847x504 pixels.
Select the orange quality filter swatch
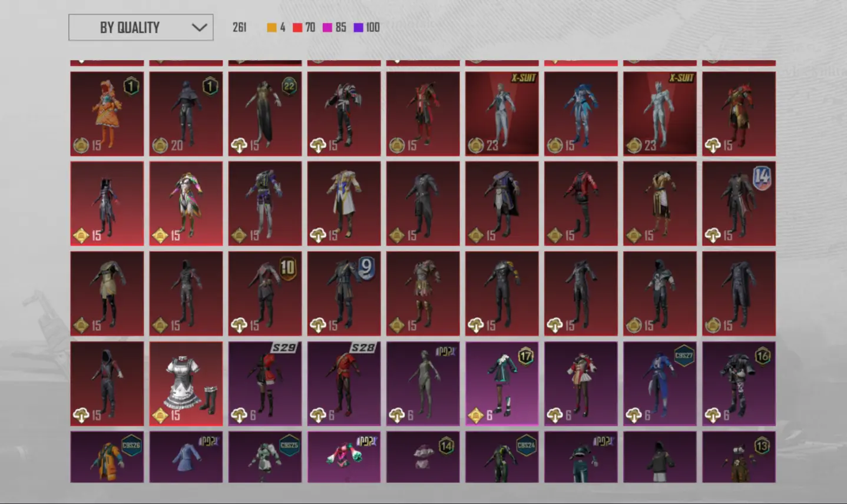coord(272,28)
